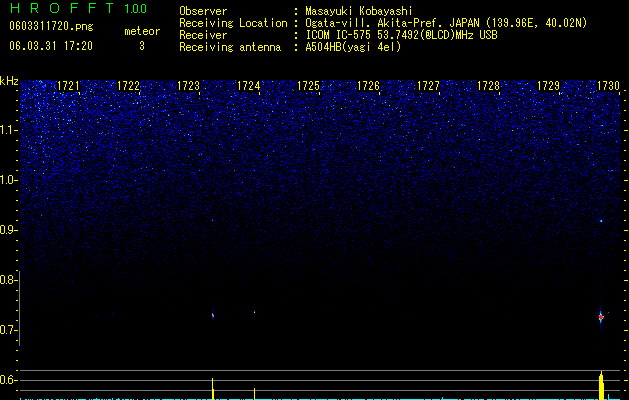Click the 1724 time marker

249,86
